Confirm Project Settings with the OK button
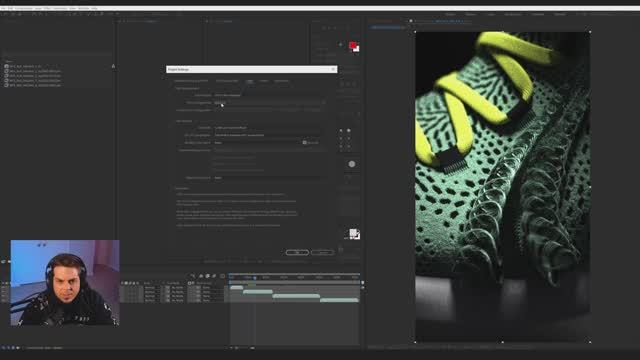The width and height of the screenshot is (640, 360). (297, 252)
